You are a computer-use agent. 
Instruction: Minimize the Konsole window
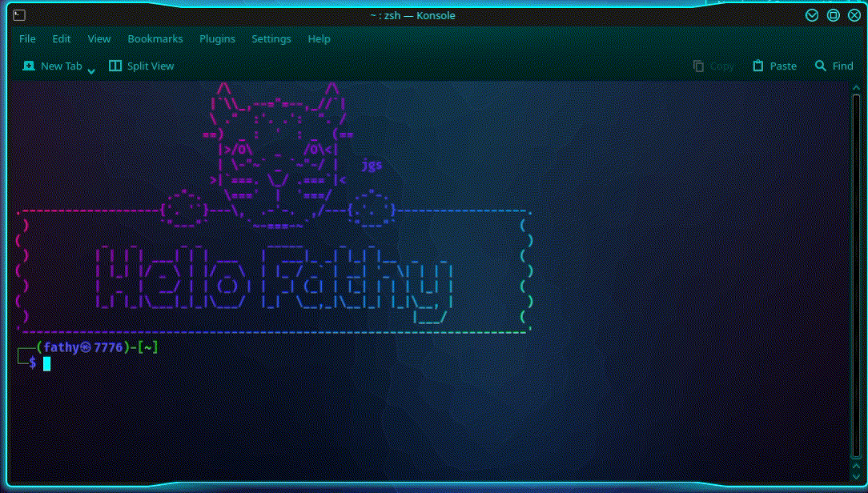811,15
